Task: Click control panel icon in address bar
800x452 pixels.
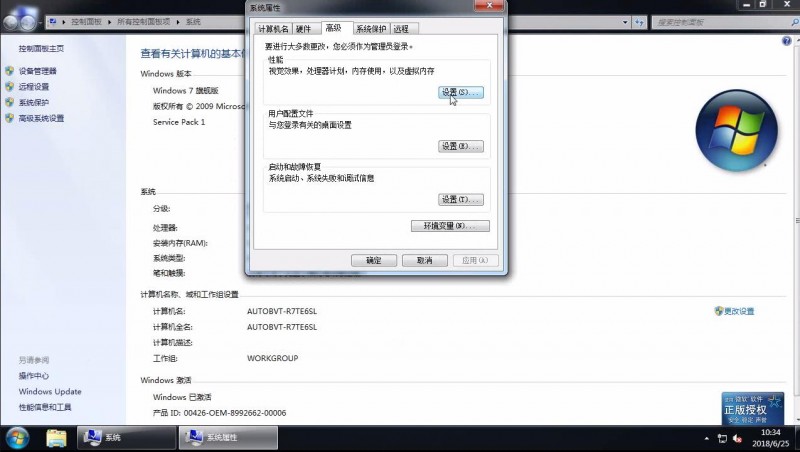Action: 53,22
